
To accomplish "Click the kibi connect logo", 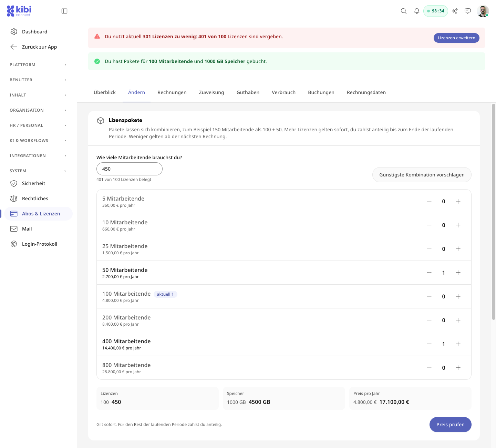I will pyautogui.click(x=19, y=11).
